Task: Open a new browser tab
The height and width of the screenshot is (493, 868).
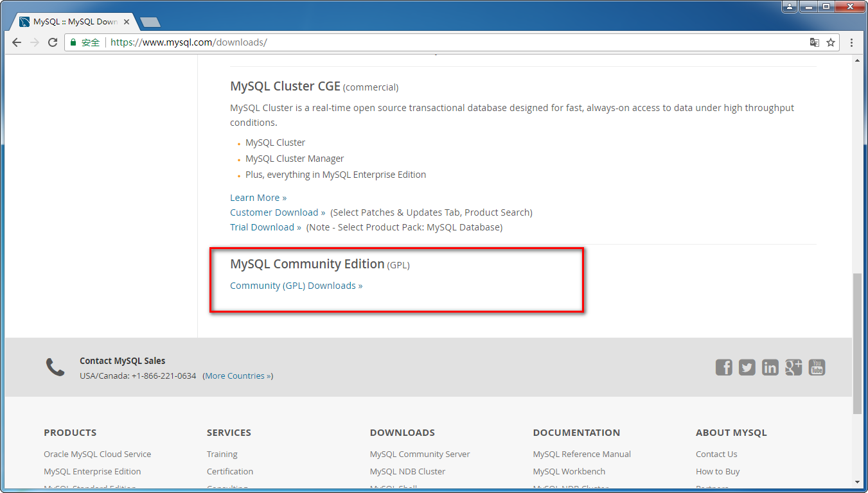Action: click(150, 22)
